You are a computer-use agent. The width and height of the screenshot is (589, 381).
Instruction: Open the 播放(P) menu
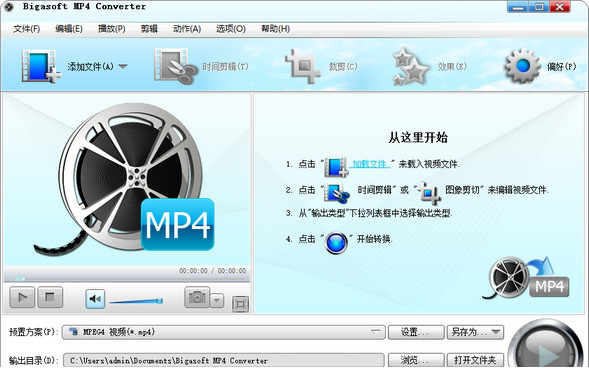(x=112, y=29)
